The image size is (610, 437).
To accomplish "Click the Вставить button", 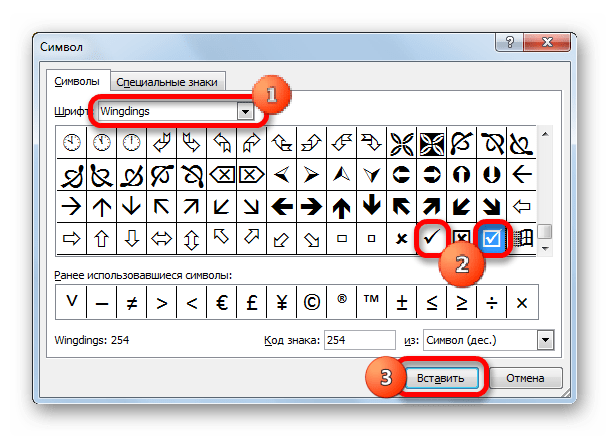I will point(441,378).
